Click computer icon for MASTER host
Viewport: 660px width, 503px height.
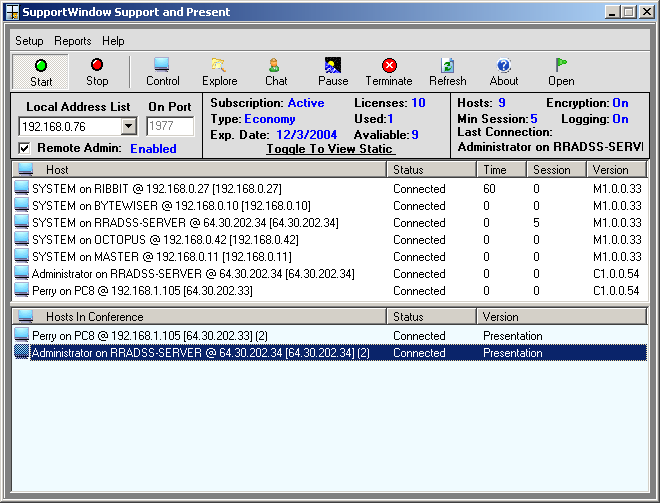[x=21, y=256]
